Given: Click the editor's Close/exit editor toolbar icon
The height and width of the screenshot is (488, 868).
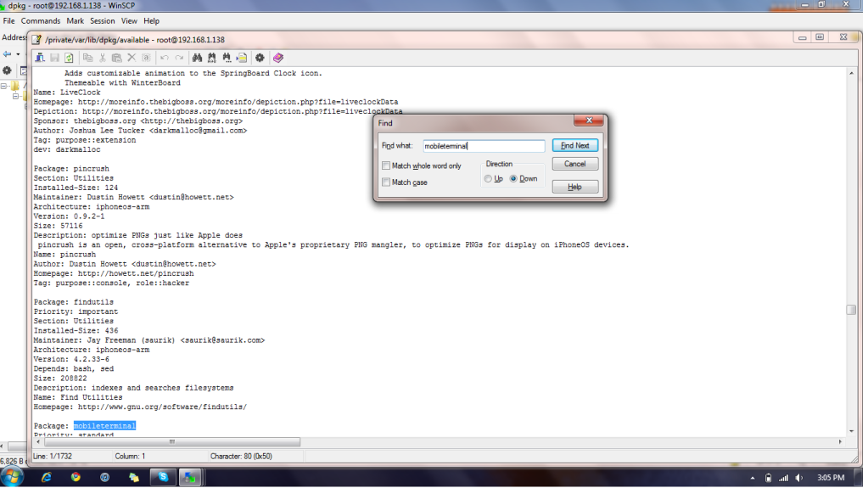Looking at the screenshot, I should tap(40, 58).
